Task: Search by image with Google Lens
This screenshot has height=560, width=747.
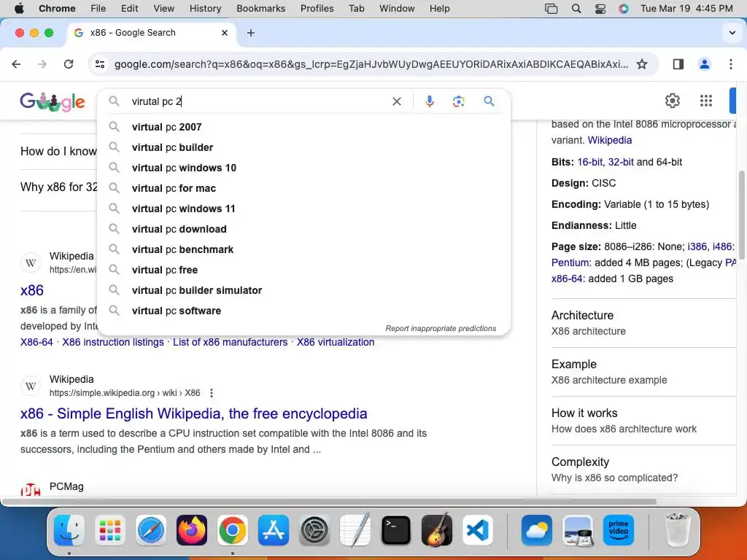Action: [x=458, y=101]
